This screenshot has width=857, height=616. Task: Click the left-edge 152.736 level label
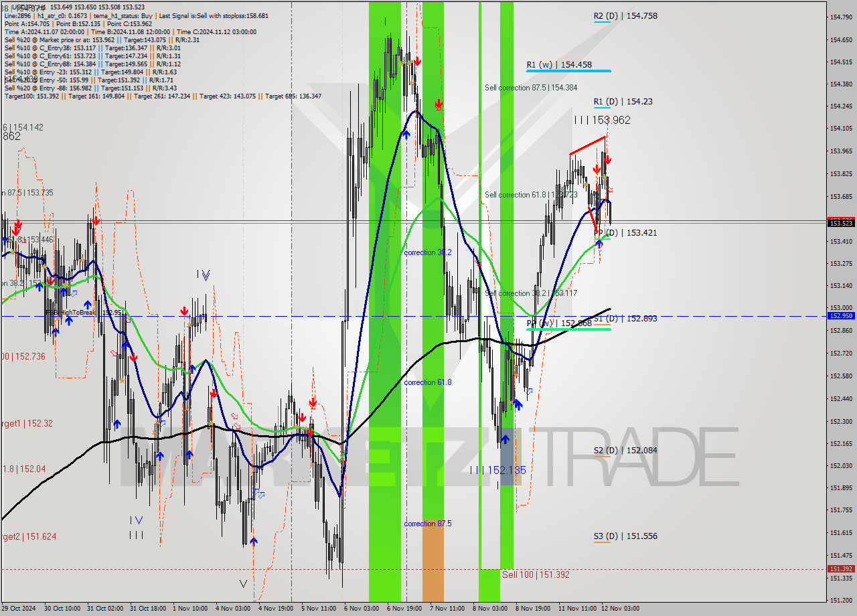(x=23, y=357)
